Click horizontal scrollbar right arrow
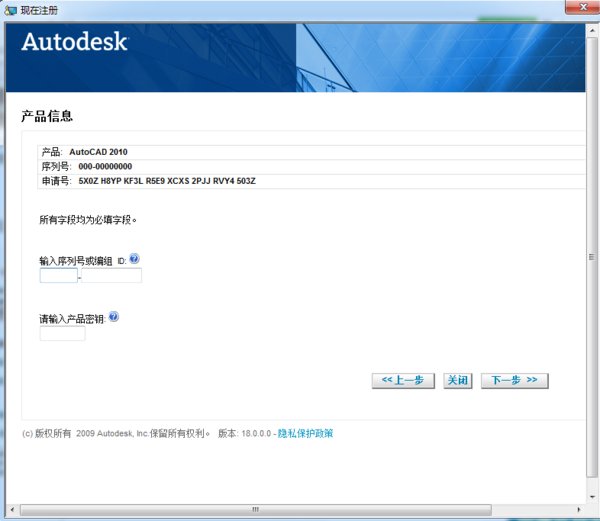 pos(579,510)
